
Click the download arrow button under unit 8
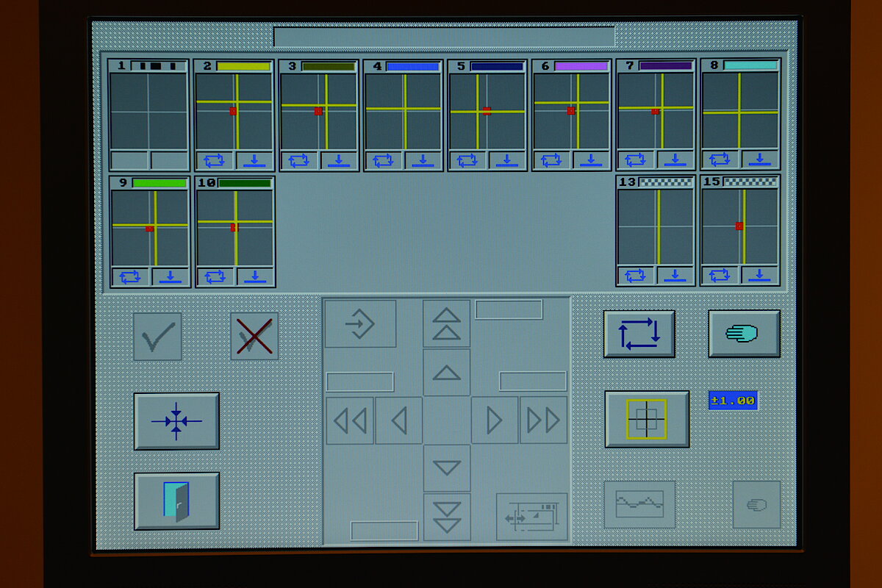pos(760,159)
